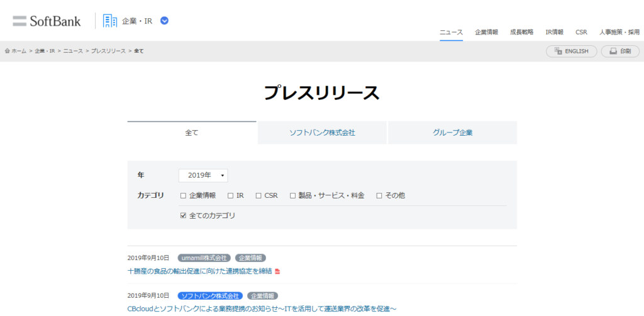Open the 人事施策・採用 navigation menu

point(619,32)
